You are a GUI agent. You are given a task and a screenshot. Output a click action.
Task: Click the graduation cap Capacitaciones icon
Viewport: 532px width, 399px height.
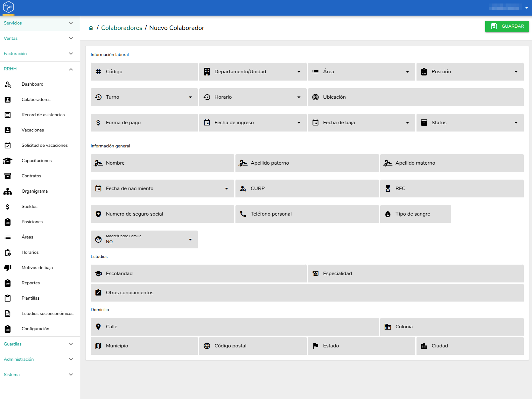tap(8, 161)
